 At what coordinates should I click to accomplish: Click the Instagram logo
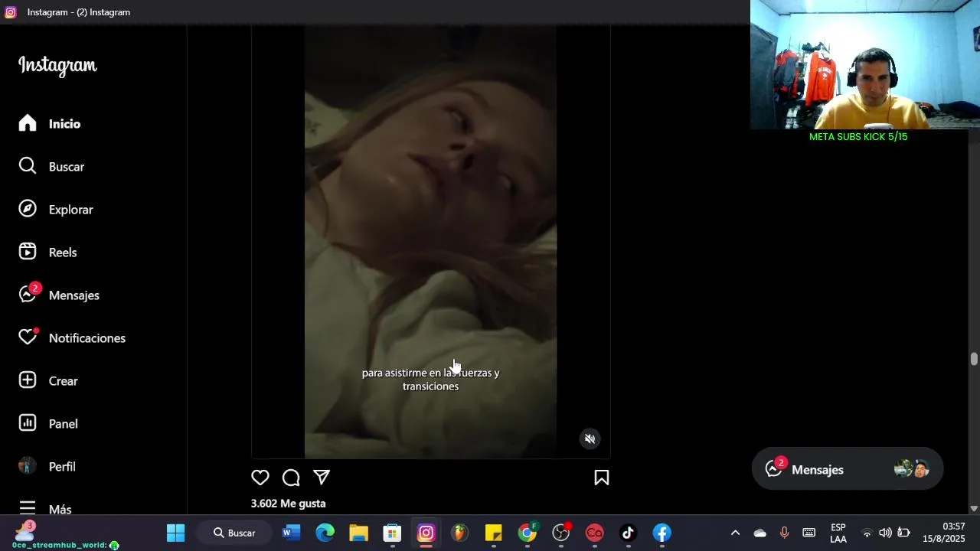tap(57, 66)
